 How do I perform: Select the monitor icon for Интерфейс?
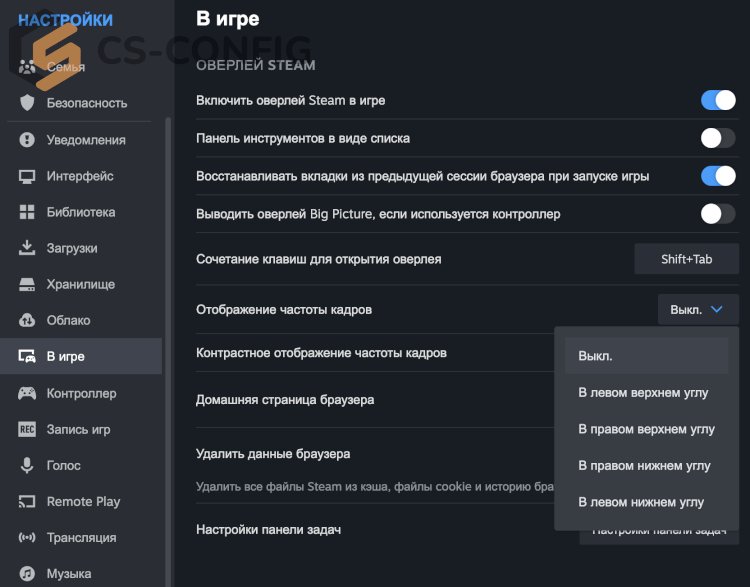27,176
